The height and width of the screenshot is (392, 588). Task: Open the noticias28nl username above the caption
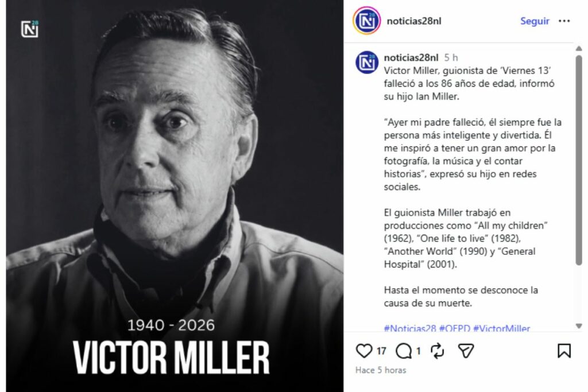pos(411,58)
